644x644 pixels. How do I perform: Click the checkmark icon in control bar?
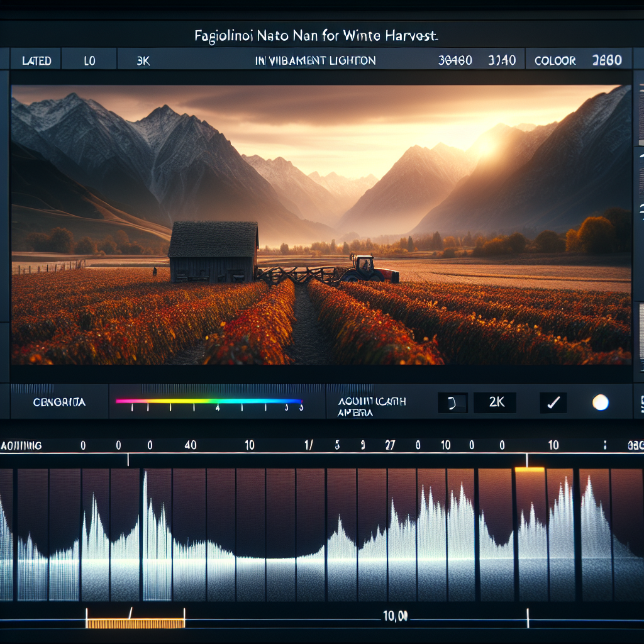coord(553,402)
